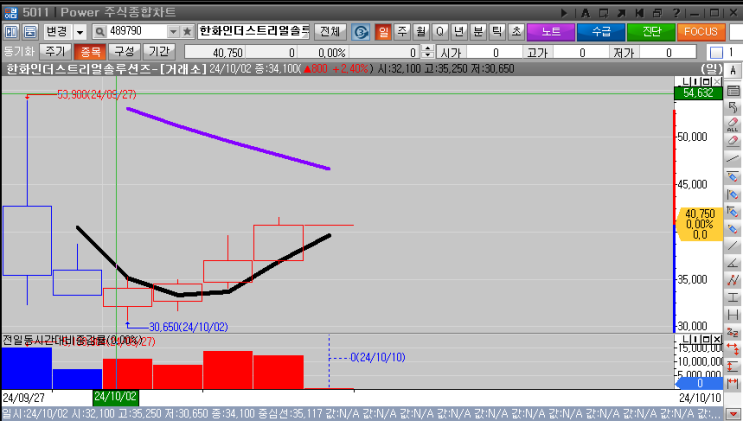Image resolution: width=743 pixels, height=421 pixels.
Task: Choose the red zigzag trend tool
Action: tap(733, 280)
